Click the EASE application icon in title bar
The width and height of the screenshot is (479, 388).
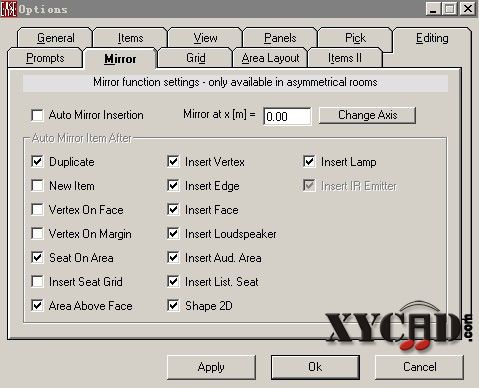point(9,9)
